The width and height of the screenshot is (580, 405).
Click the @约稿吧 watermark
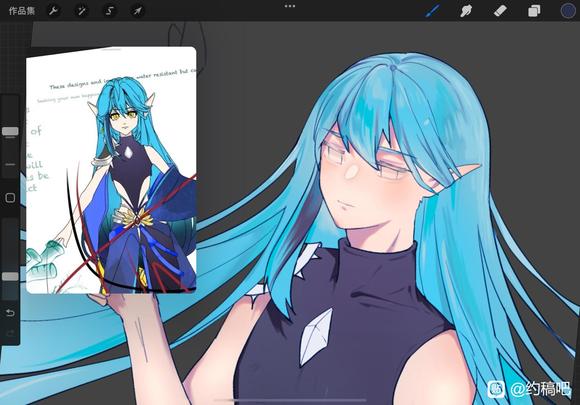[x=530, y=389]
